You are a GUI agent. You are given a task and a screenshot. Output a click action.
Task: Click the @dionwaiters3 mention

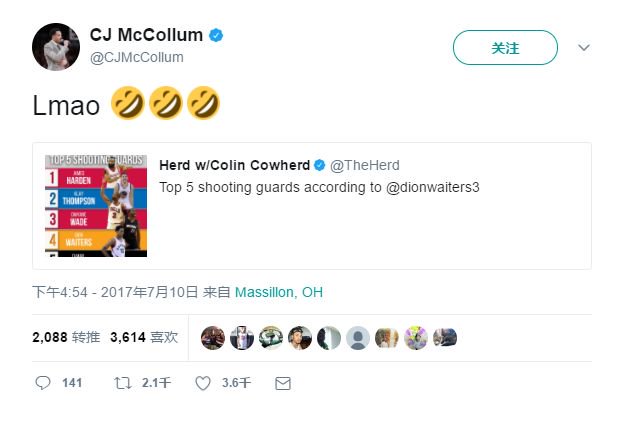tap(432, 187)
